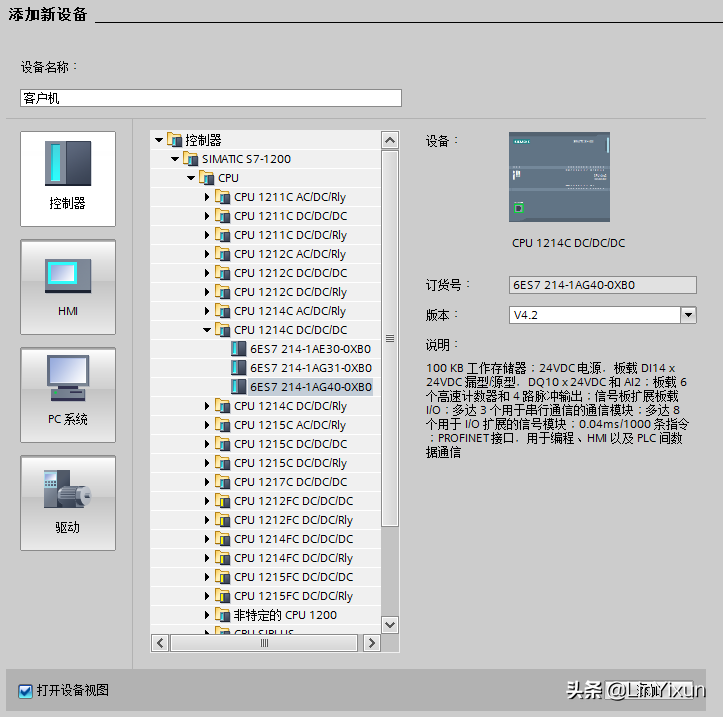This screenshot has width=723, height=717.
Task: Select CPU 1214FC DC/DC/Rly tree item
Action: click(x=293, y=557)
